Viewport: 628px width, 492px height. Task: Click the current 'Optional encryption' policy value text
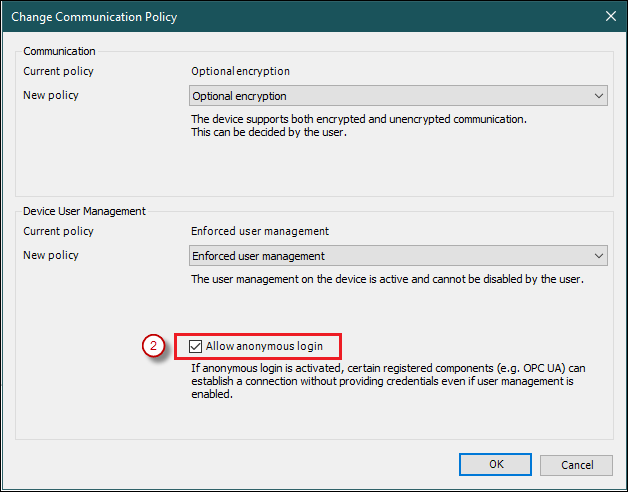click(240, 71)
